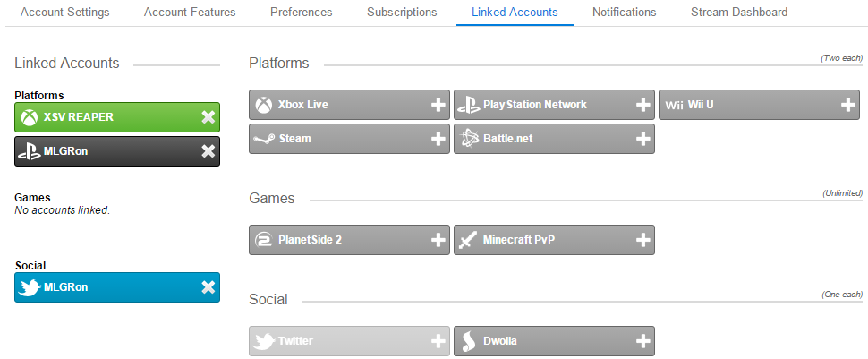Click the Dwolla logo icon

(x=470, y=341)
